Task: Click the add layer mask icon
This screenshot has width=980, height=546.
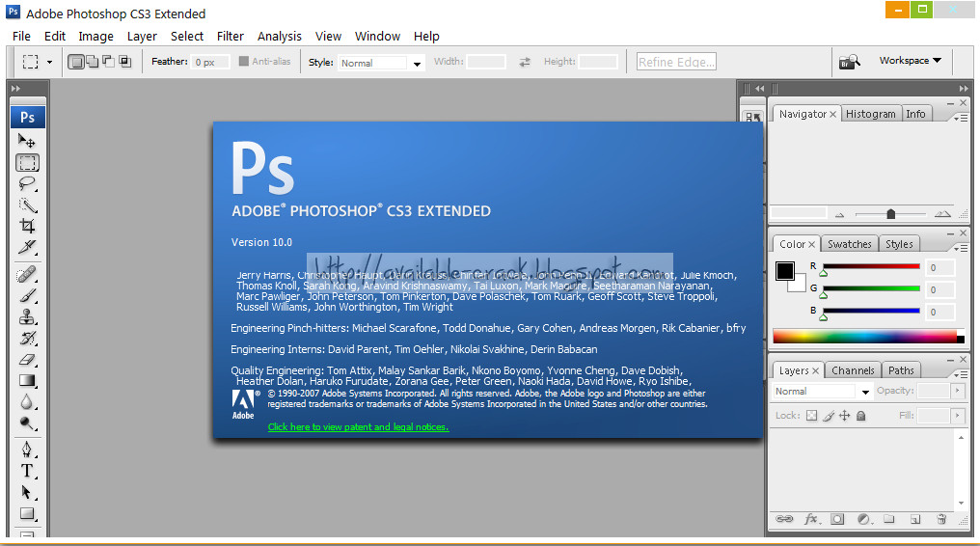Action: (837, 519)
